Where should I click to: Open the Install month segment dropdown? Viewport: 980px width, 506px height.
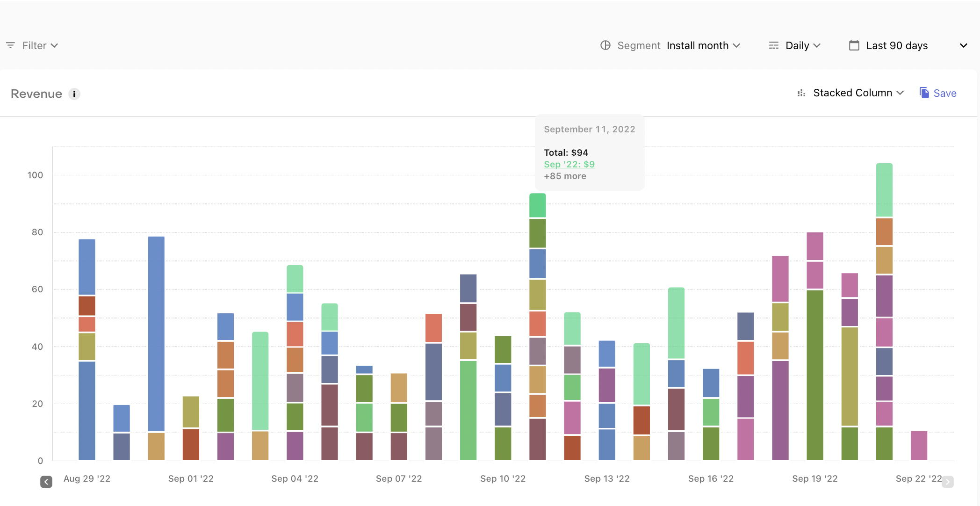(703, 45)
